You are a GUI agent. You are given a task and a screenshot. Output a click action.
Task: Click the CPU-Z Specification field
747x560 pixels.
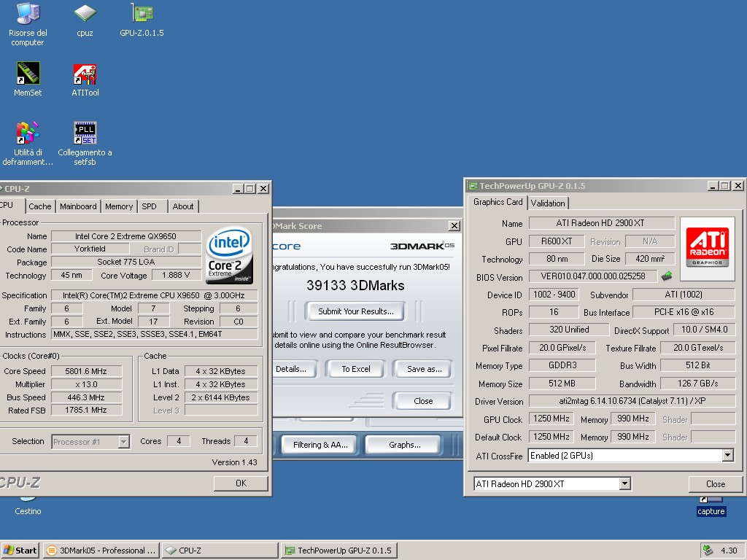coord(154,295)
